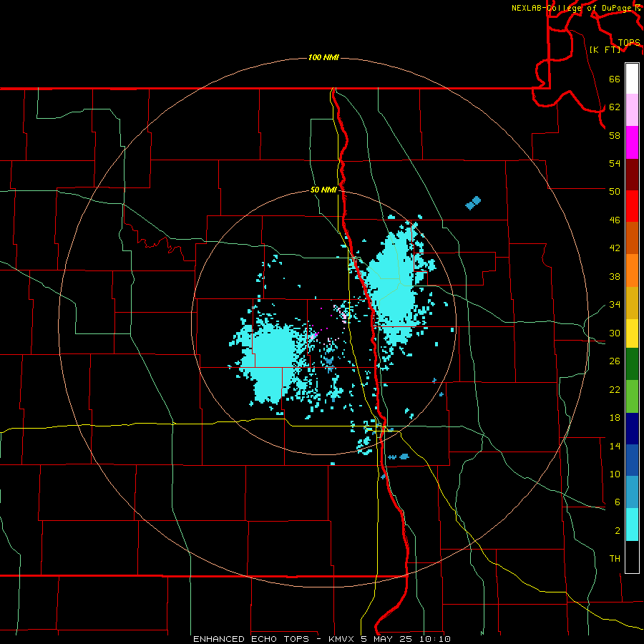644x644 pixels.
Task: Select the dark maroon legend swatch
Action: point(632,174)
